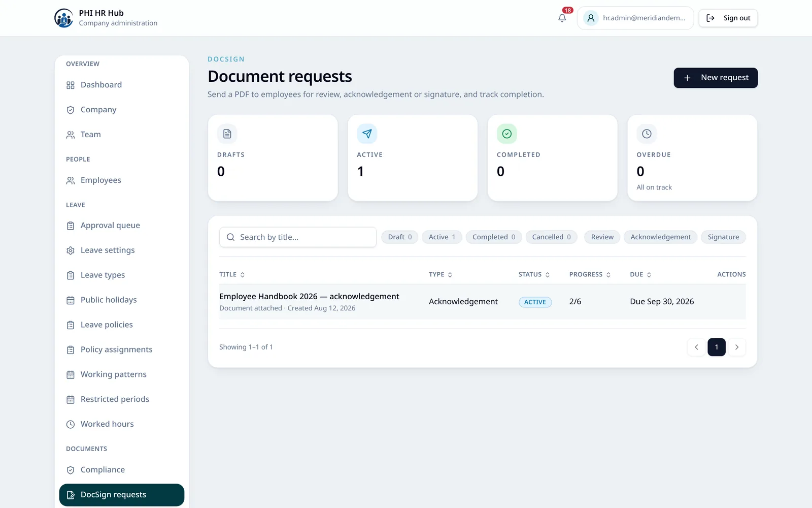812x508 pixels.
Task: Open Company page in sidebar
Action: pyautogui.click(x=122, y=110)
